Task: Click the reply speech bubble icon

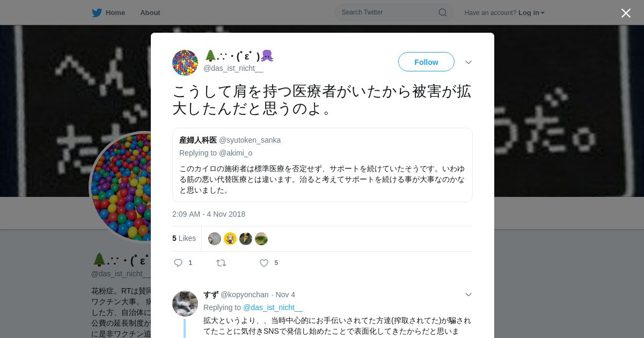Action: tap(178, 263)
